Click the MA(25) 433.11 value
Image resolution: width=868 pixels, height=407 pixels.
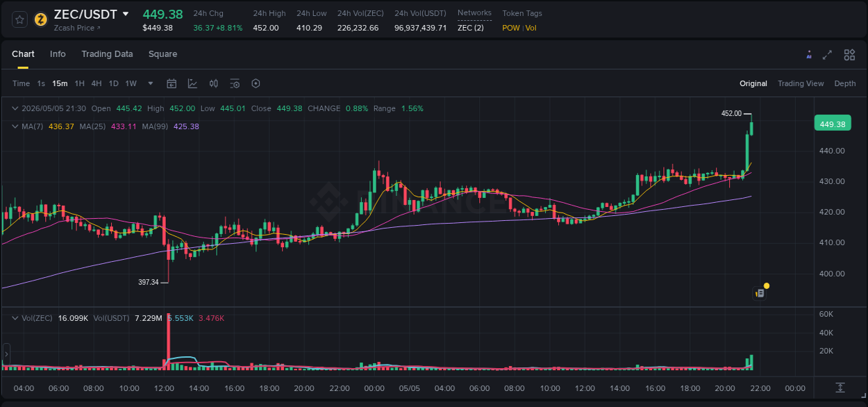tap(123, 126)
